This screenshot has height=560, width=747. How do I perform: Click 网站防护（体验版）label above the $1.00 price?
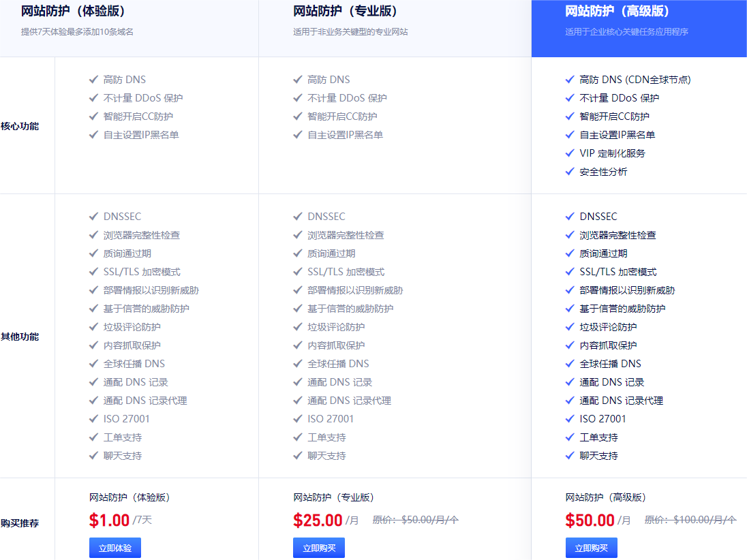click(x=129, y=497)
